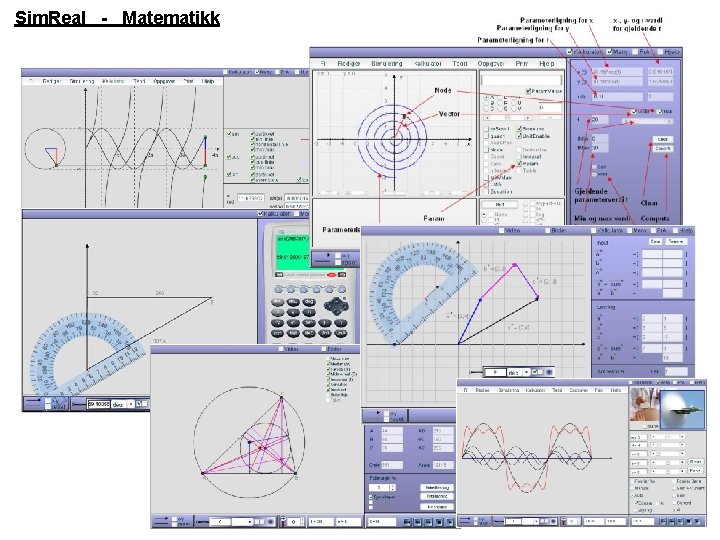The width and height of the screenshot is (720, 540).
Task: Click the line tool icon in the Fourier window toolbar
Action: [x=498, y=522]
